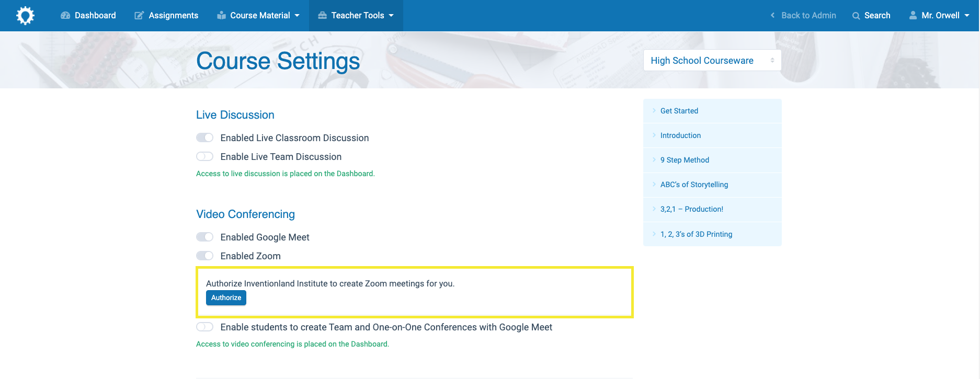Open the Mr. Orwell account dropdown caret
This screenshot has width=980, height=379.
click(967, 16)
